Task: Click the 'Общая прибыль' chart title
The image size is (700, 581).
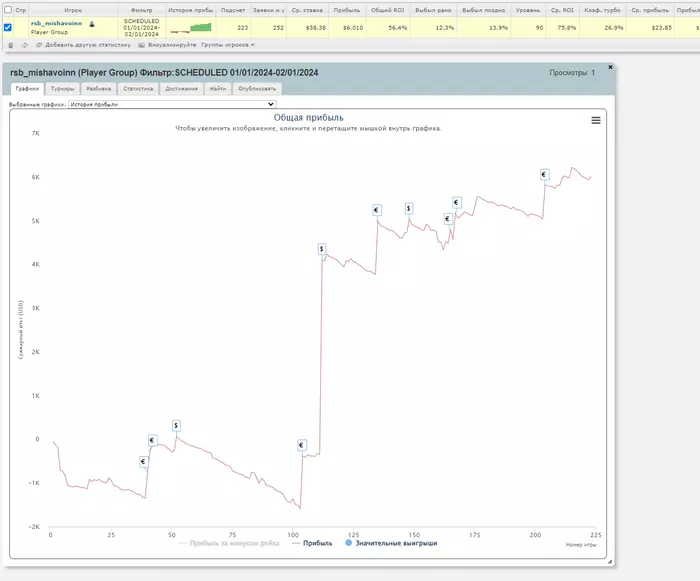Action: pos(308,117)
